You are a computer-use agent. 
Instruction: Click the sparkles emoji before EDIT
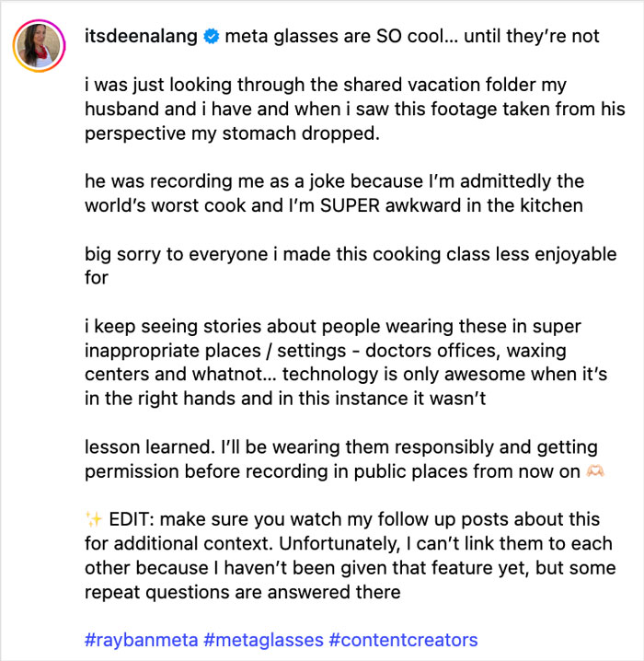(x=94, y=520)
